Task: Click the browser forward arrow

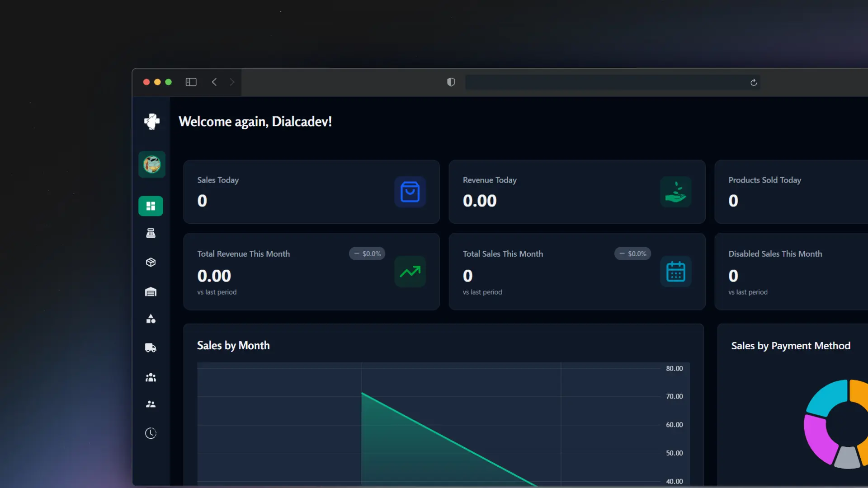Action: (x=232, y=82)
